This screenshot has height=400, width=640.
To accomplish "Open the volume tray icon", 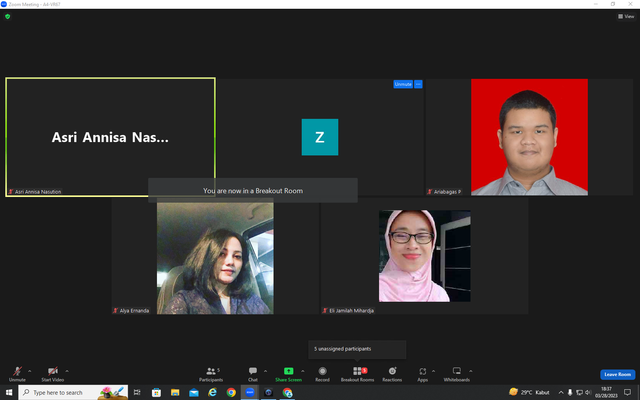I will pos(588,392).
